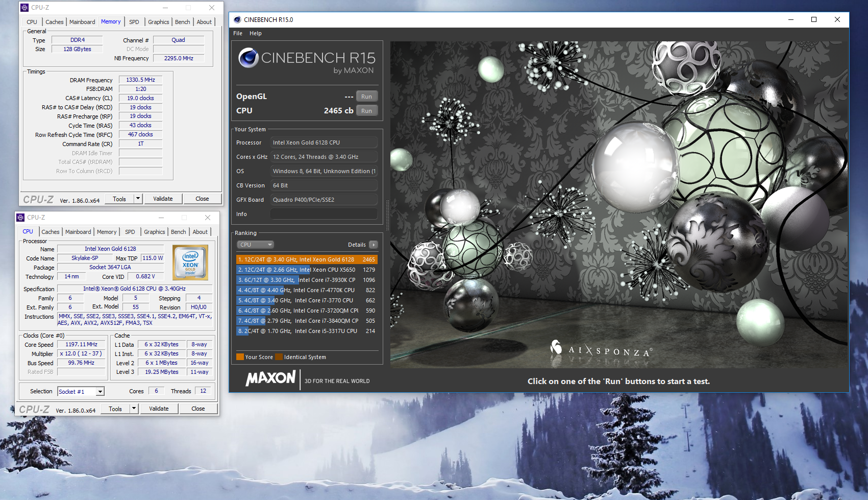Open the Help menu in Cinebench

[256, 33]
